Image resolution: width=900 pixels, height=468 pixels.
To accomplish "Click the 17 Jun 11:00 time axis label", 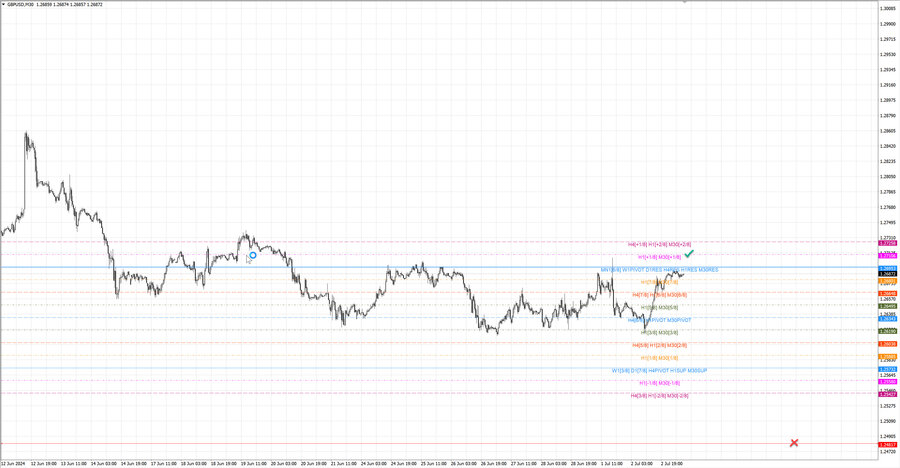I will (x=164, y=463).
